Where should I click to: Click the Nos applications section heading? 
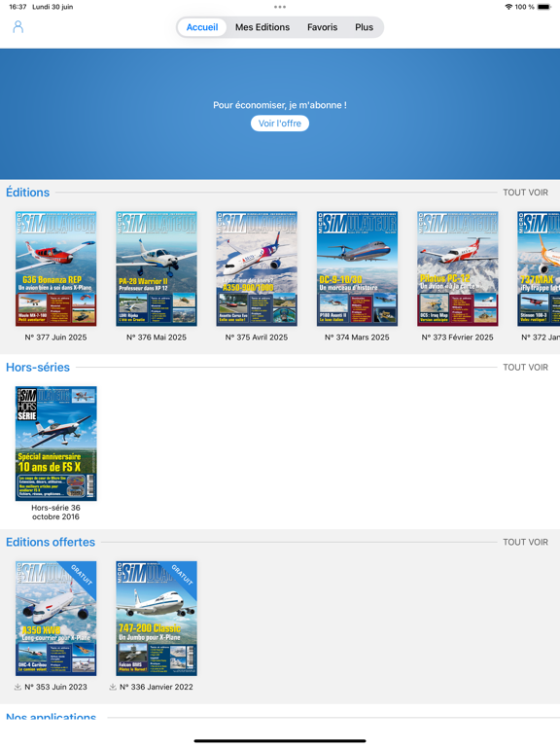pyautogui.click(x=51, y=716)
